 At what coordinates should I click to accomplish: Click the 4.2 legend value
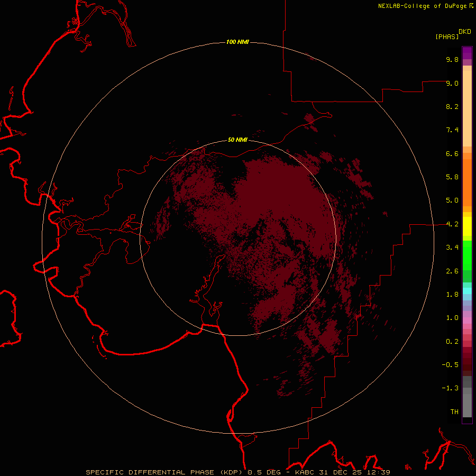coord(452,224)
